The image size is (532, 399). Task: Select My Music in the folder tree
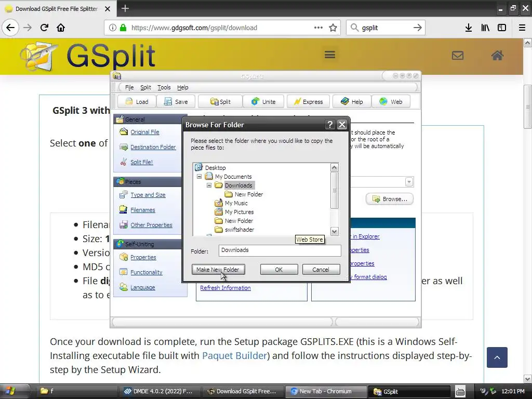tap(236, 203)
